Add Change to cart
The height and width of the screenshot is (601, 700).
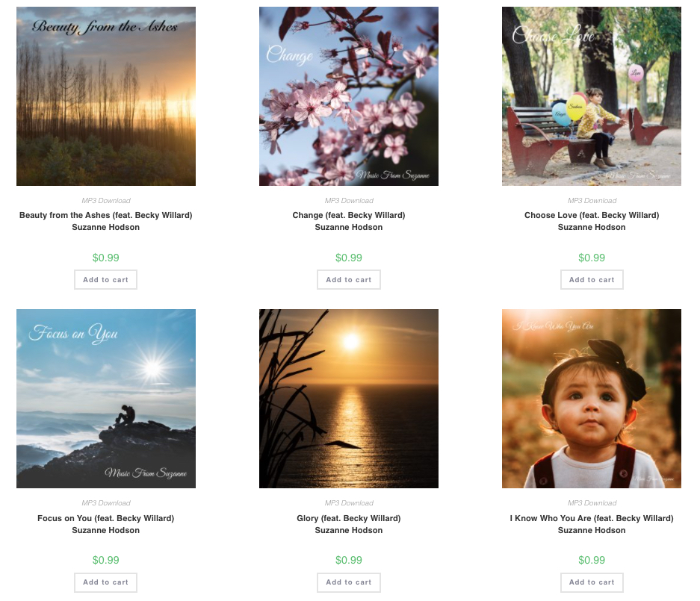pyautogui.click(x=349, y=280)
